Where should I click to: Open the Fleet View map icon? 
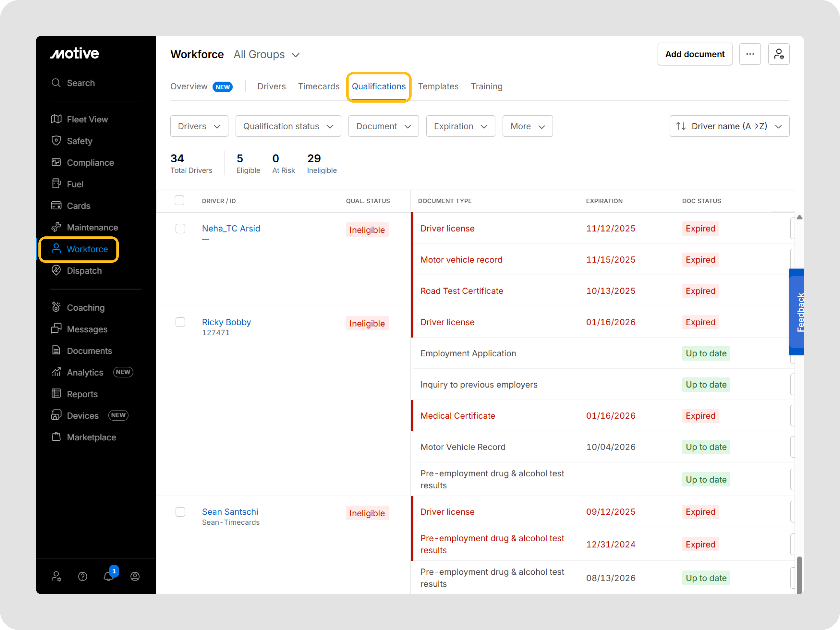click(56, 119)
